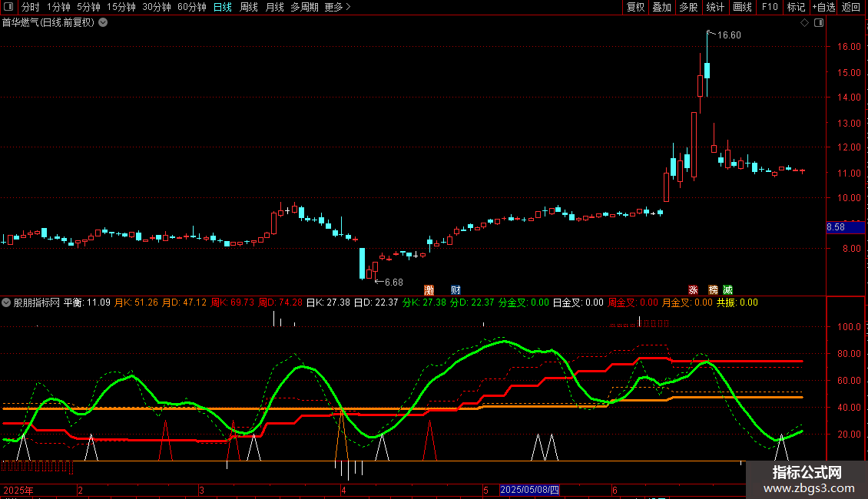Click the 首华燃气(日线.前复权) chart title
868x499 pixels.
click(48, 23)
